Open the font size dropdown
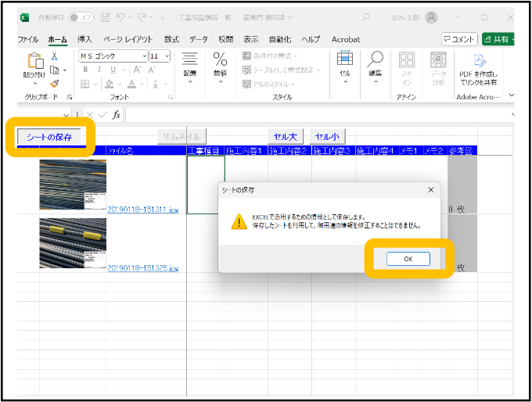The width and height of the screenshot is (532, 402). click(167, 56)
